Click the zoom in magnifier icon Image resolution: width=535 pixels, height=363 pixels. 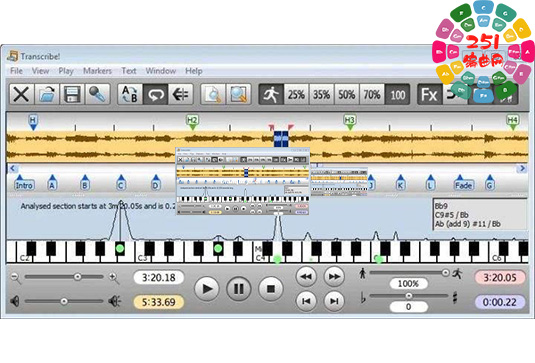[x=114, y=278]
